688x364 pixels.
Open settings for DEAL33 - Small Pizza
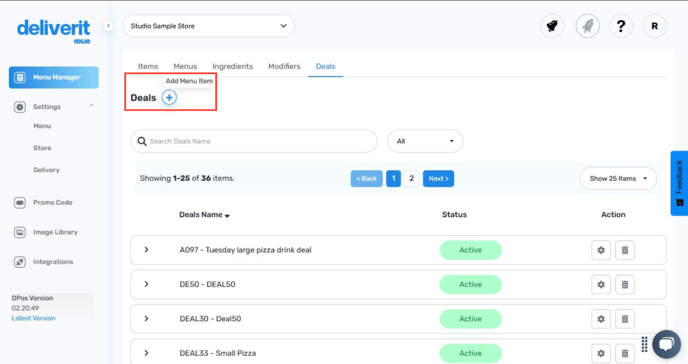(x=601, y=353)
